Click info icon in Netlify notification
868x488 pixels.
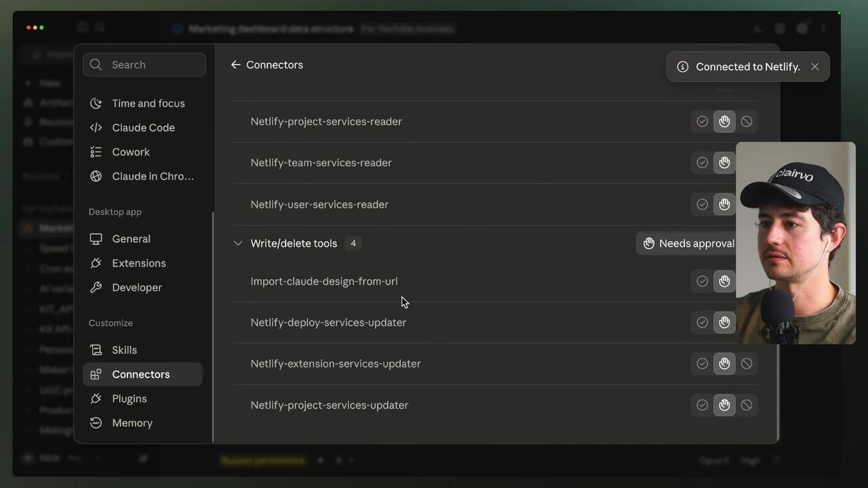(x=683, y=66)
